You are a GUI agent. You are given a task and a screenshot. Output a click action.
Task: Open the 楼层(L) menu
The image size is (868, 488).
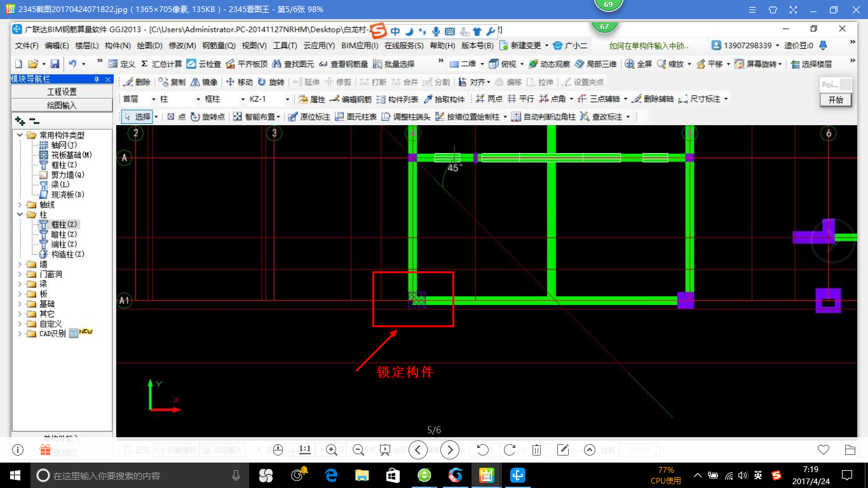(87, 46)
